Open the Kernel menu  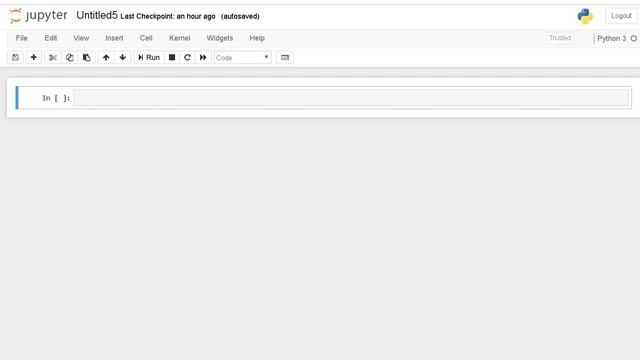pos(180,38)
